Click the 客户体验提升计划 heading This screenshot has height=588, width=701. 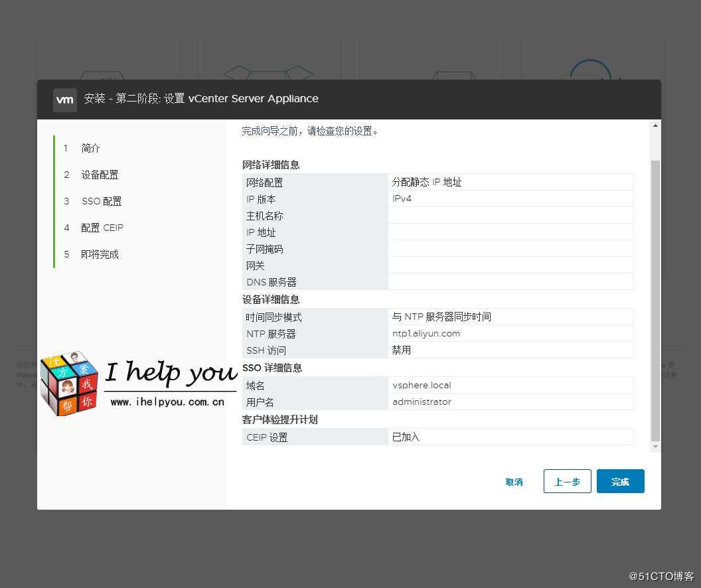tap(280, 419)
